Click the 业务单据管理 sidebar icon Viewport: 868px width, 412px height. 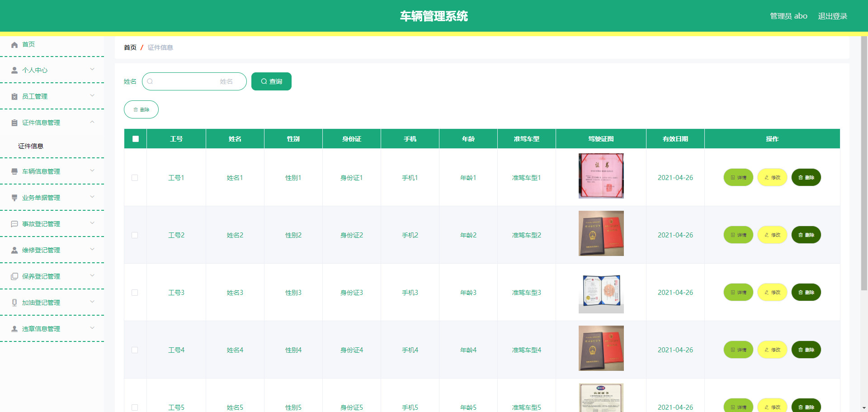pos(14,198)
